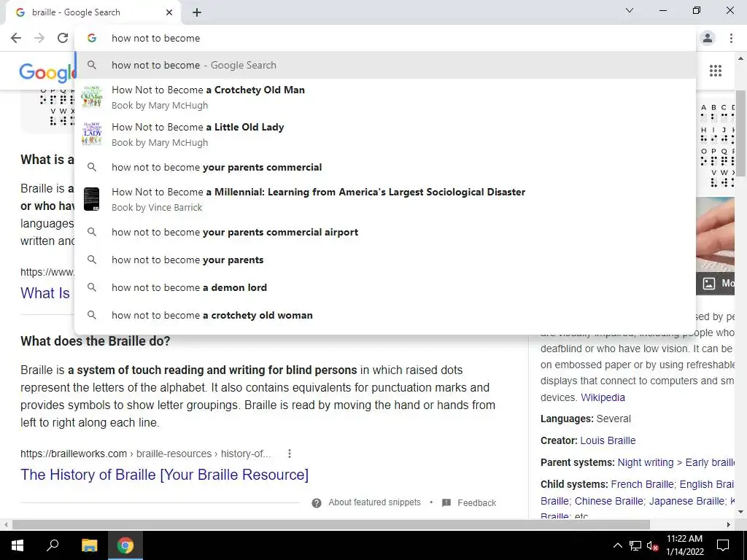Viewport: 747px width, 560px height.
Task: Open the Japanese Braille link
Action: pos(687,501)
